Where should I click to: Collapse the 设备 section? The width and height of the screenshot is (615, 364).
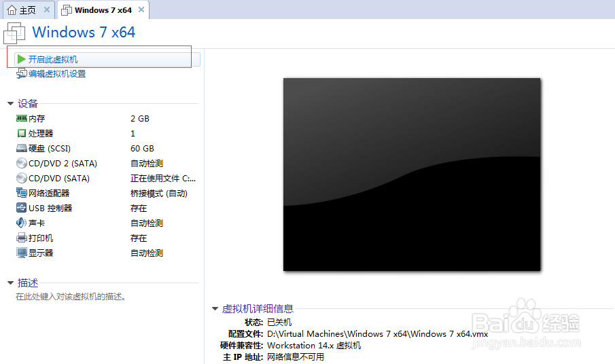11,103
